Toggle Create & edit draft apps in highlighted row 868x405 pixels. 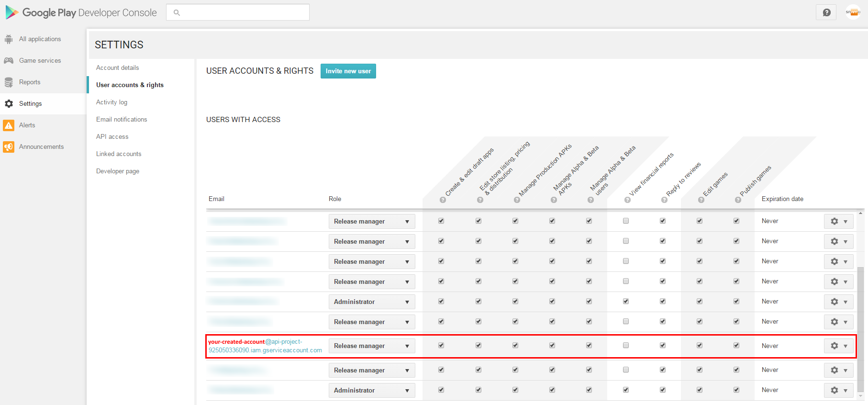click(441, 345)
